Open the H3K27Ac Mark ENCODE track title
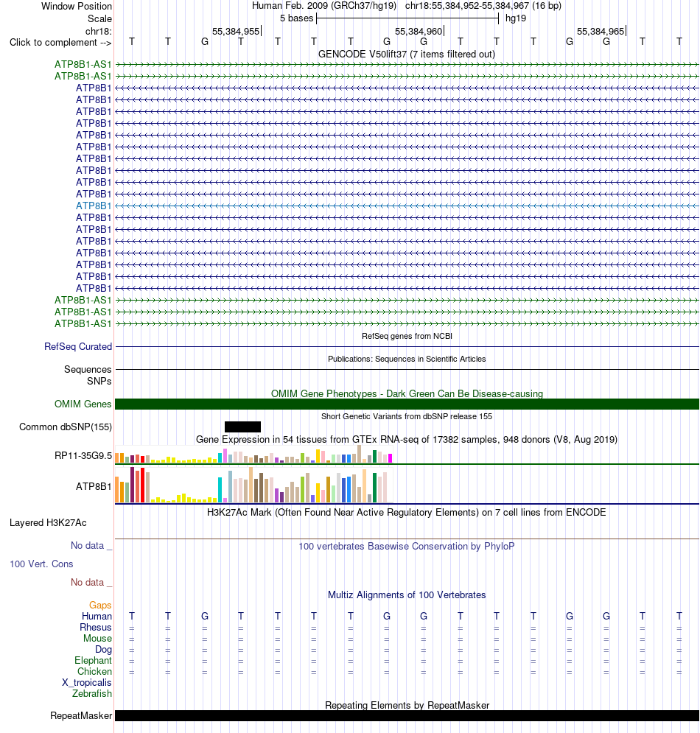The width and height of the screenshot is (700, 733). point(406,512)
